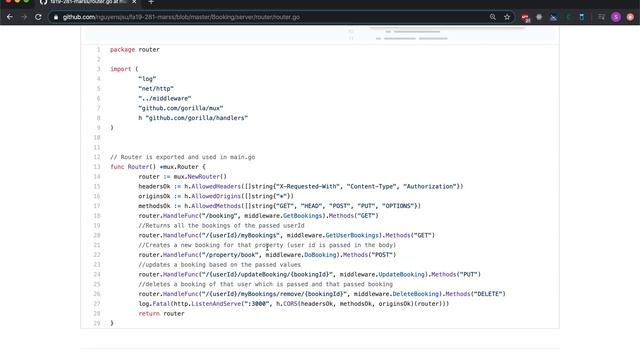
Task: Click ListenAndServe in the log.Fatal line
Action: point(216,304)
